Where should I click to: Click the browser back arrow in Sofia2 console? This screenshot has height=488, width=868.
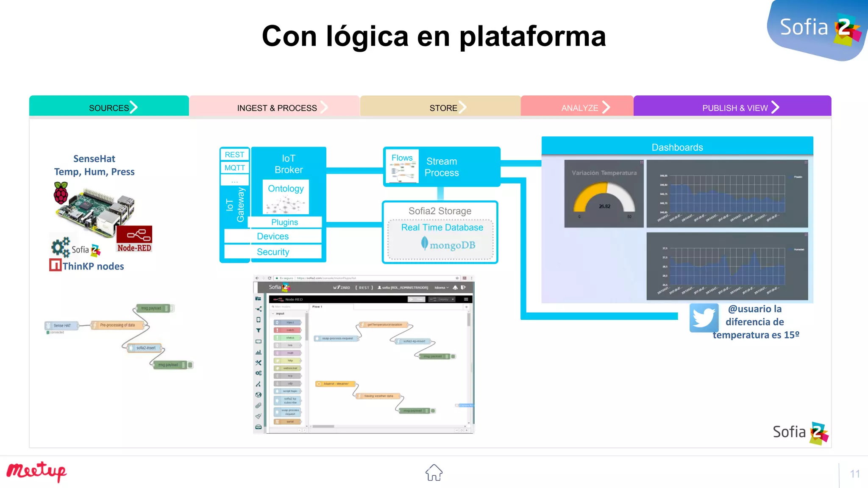pos(257,278)
